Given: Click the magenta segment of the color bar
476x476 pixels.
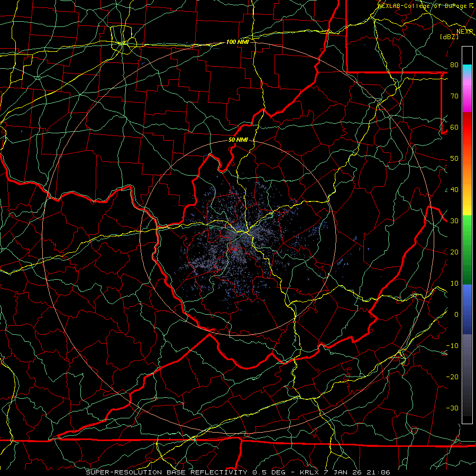Looking at the screenshot, I should (x=467, y=97).
